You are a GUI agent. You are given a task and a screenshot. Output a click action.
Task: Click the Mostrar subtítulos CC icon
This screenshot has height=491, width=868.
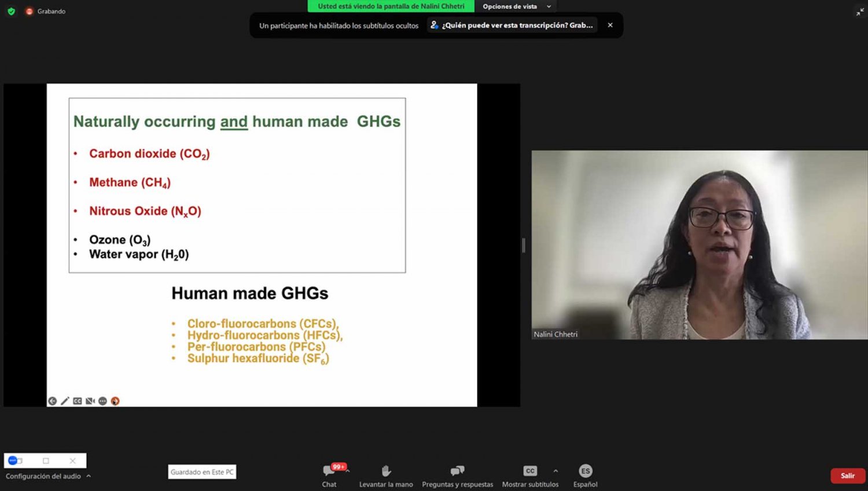(530, 471)
